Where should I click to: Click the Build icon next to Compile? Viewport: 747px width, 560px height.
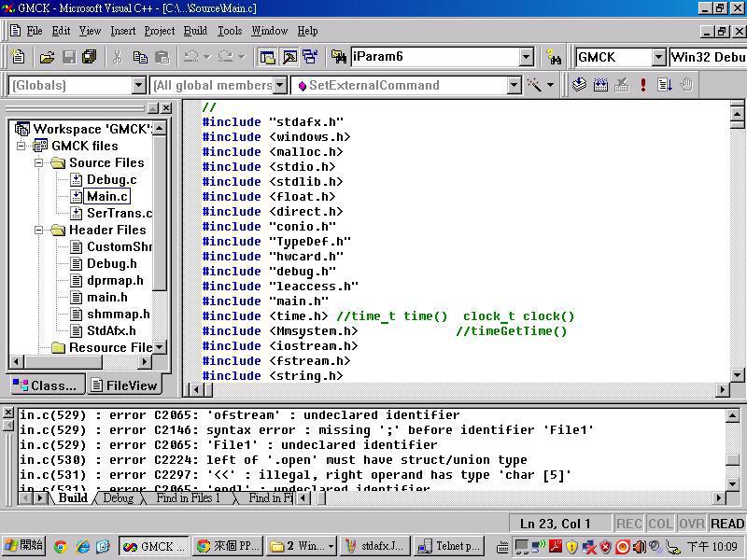tap(600, 85)
